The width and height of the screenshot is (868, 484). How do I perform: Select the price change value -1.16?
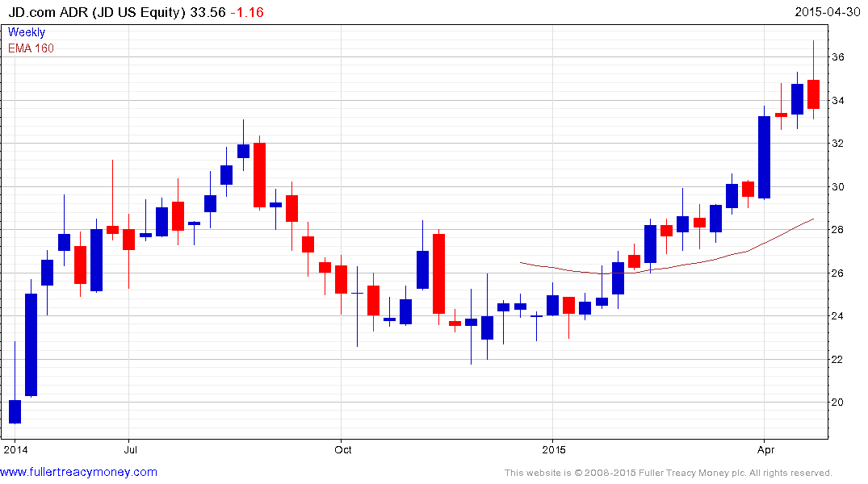247,12
